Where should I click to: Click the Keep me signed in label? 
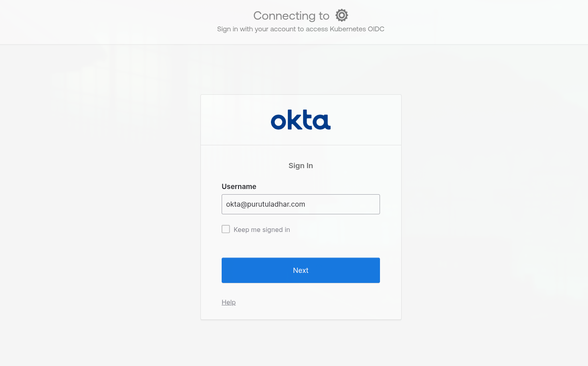pos(262,230)
